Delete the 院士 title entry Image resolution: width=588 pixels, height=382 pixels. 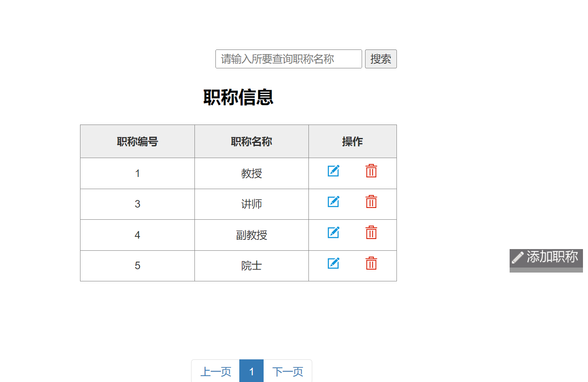371,263
